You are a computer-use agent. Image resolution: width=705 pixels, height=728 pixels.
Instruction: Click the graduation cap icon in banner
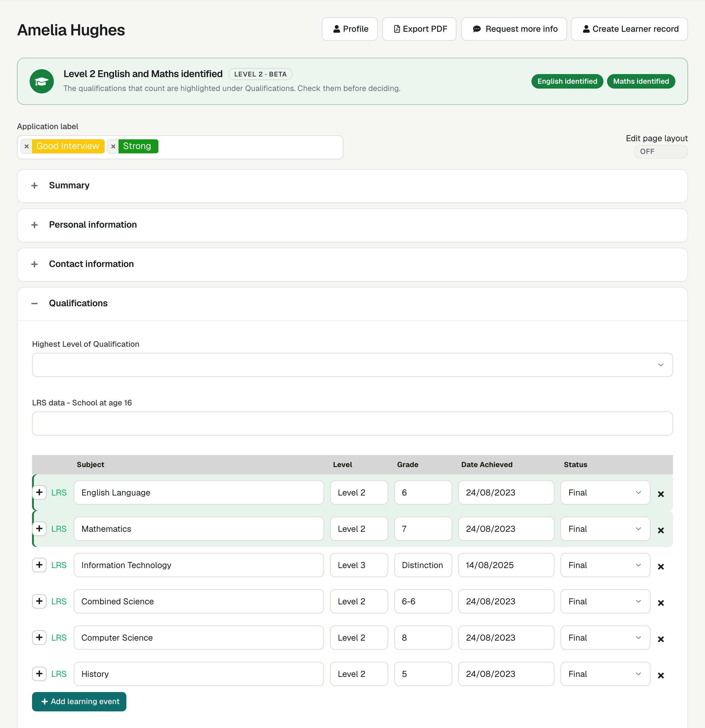(42, 81)
